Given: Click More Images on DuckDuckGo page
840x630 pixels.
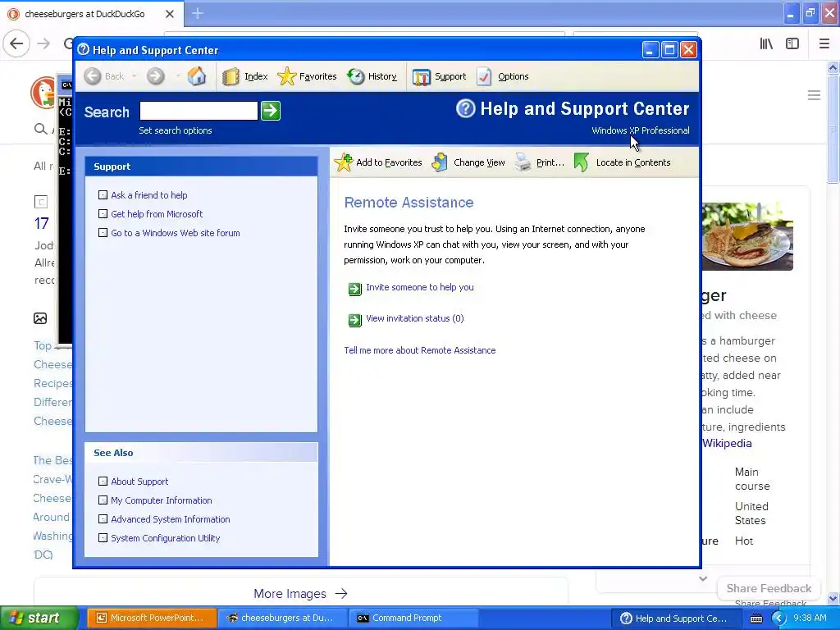Looking at the screenshot, I should (x=300, y=594).
